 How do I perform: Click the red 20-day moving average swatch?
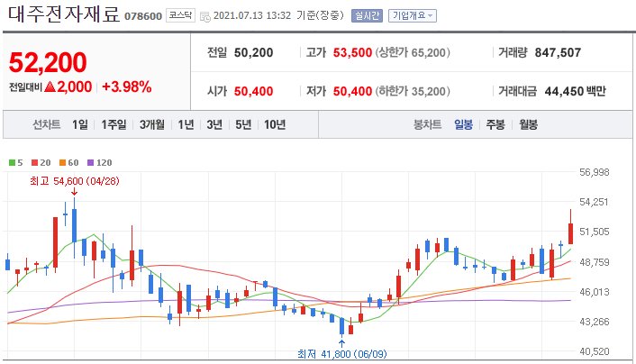pos(34,163)
